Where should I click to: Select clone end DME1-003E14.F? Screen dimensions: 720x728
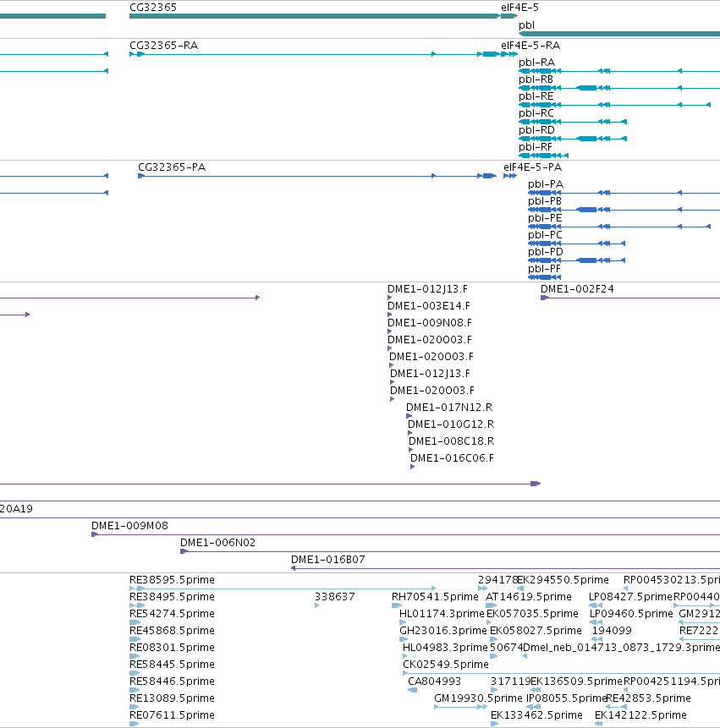click(x=429, y=306)
